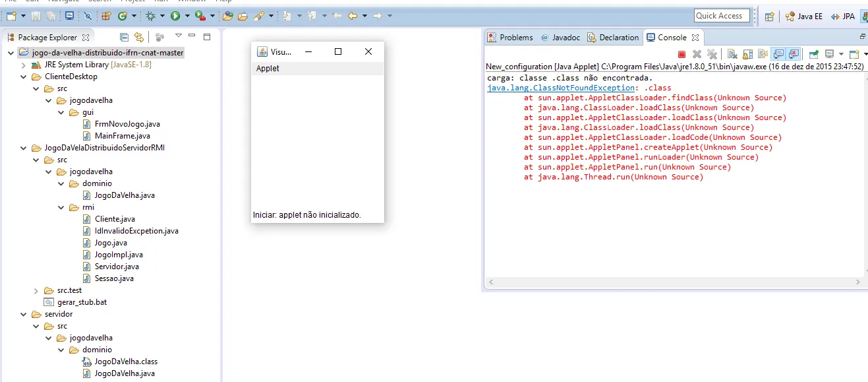Open the Debug button dropdown arrow
This screenshot has height=382, width=868.
click(162, 16)
